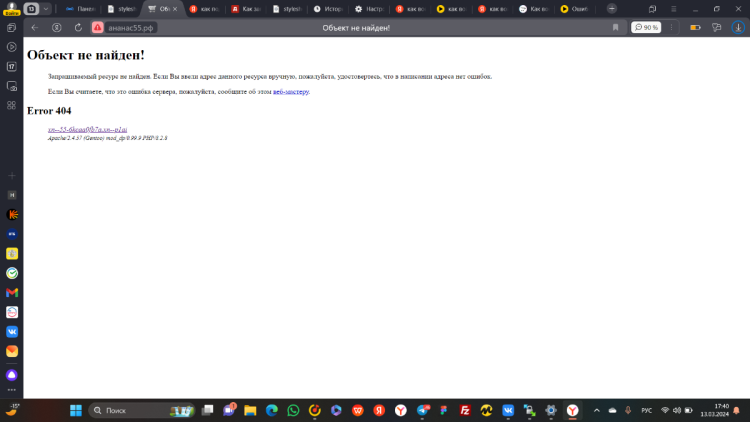Launch Microsoft Edge from the taskbar
Image resolution: width=750 pixels, height=422 pixels.
(x=272, y=410)
